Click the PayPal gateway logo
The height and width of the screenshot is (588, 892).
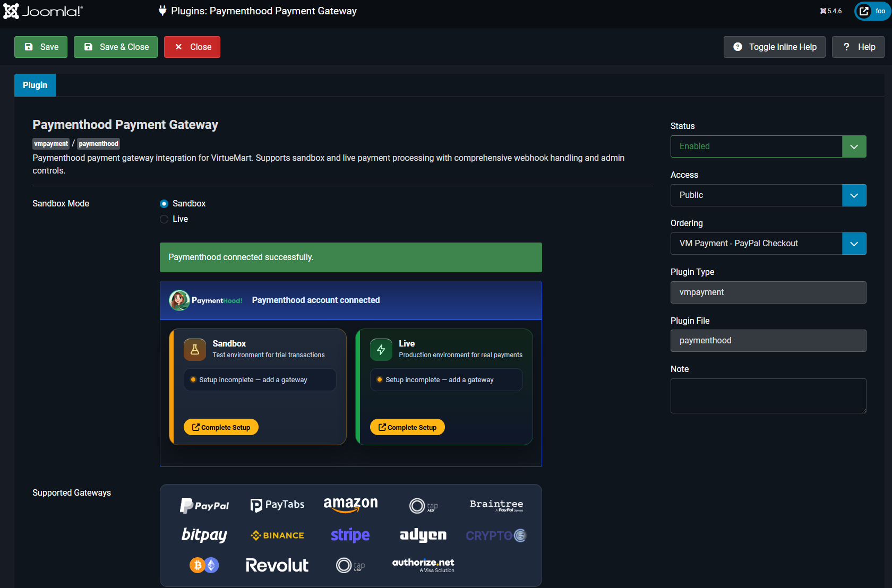(x=204, y=506)
